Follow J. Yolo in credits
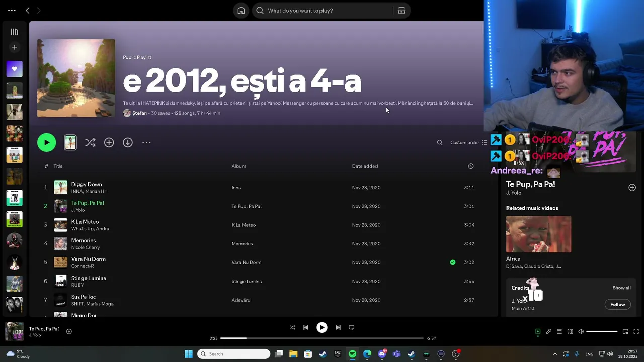Image resolution: width=644 pixels, height=362 pixels. tap(617, 304)
